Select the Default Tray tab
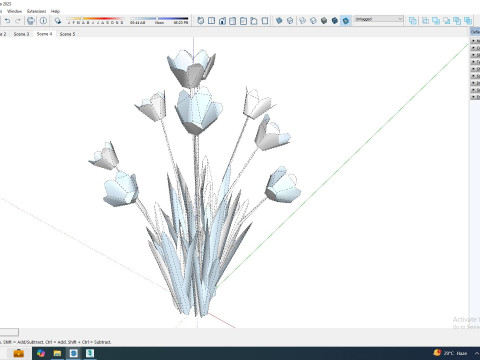 [x=475, y=32]
